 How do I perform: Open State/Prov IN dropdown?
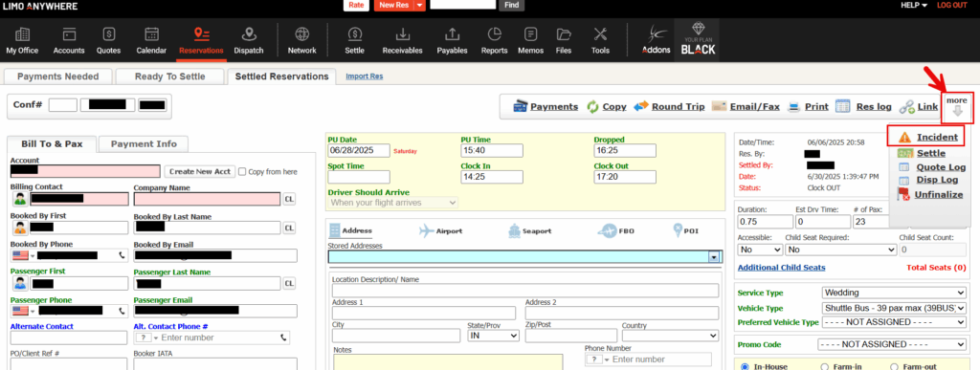point(494,336)
